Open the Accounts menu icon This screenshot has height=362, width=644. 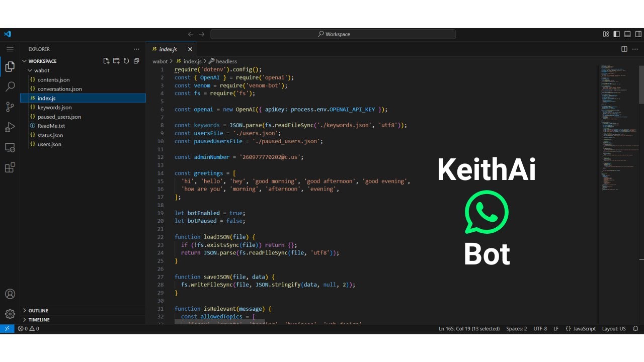point(10,294)
